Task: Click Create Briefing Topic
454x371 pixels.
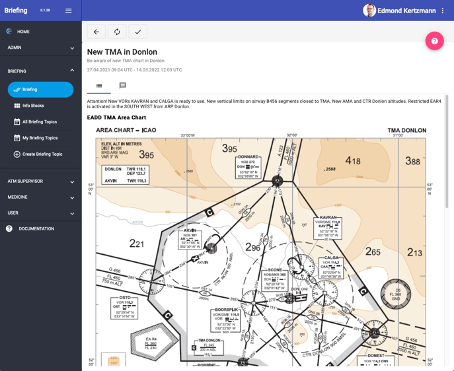Action: pos(41,154)
